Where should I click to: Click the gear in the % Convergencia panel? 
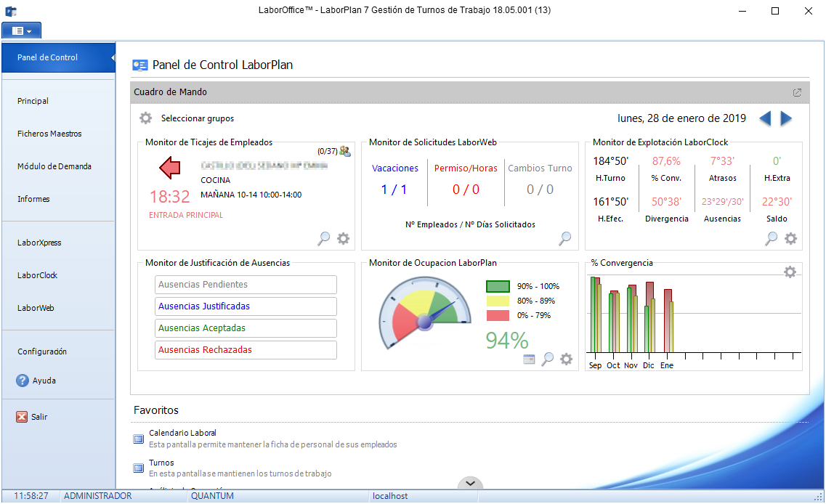[x=790, y=272]
